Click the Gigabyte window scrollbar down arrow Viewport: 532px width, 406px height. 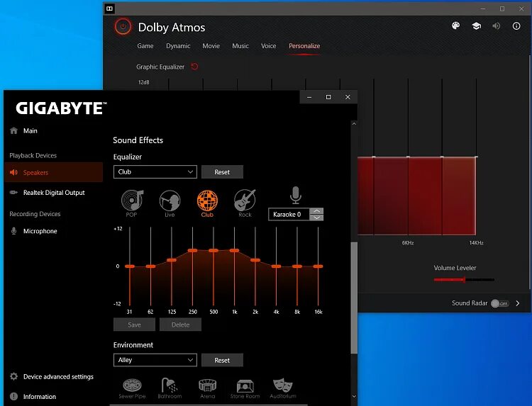tap(354, 396)
